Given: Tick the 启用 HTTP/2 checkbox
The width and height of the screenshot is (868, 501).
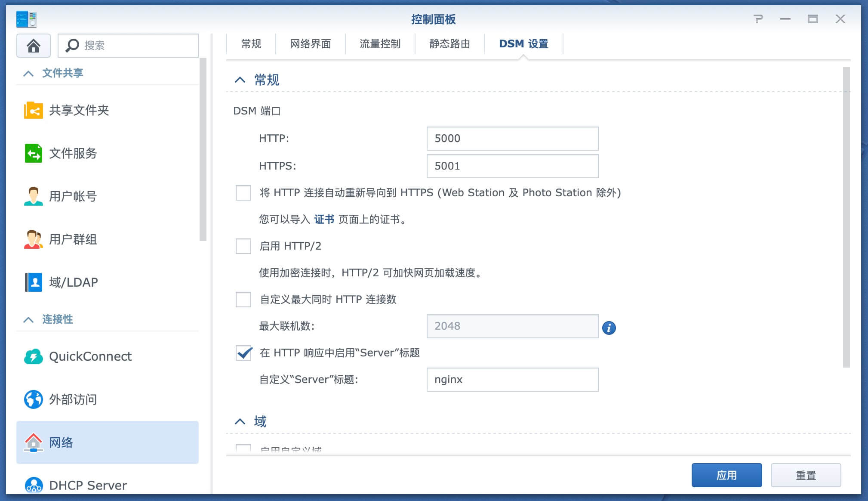Looking at the screenshot, I should coord(243,246).
